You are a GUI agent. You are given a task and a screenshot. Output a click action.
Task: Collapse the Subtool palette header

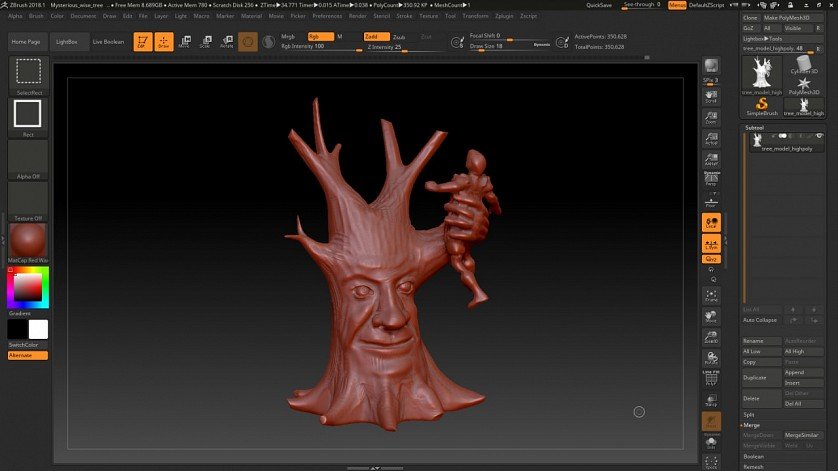[755, 128]
